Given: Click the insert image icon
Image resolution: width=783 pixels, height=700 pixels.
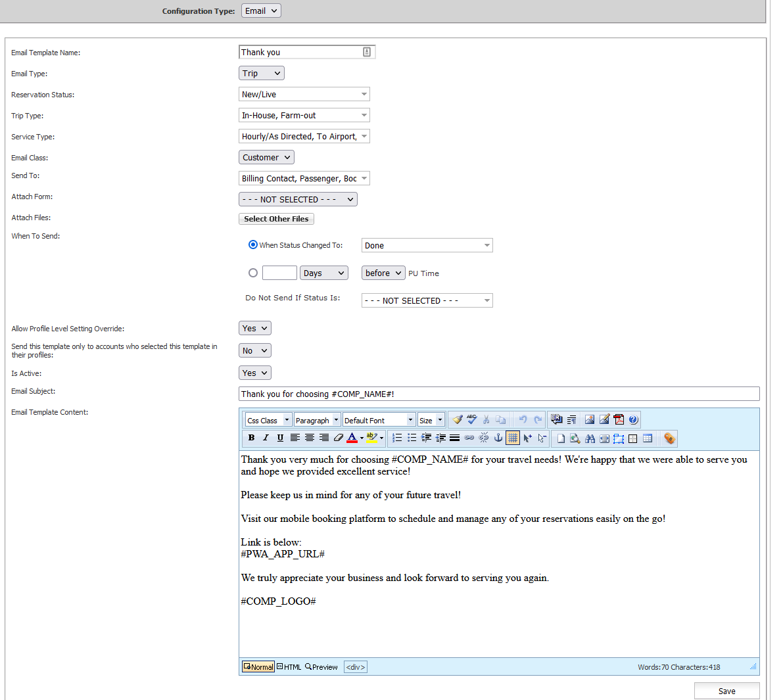Looking at the screenshot, I should pyautogui.click(x=590, y=419).
